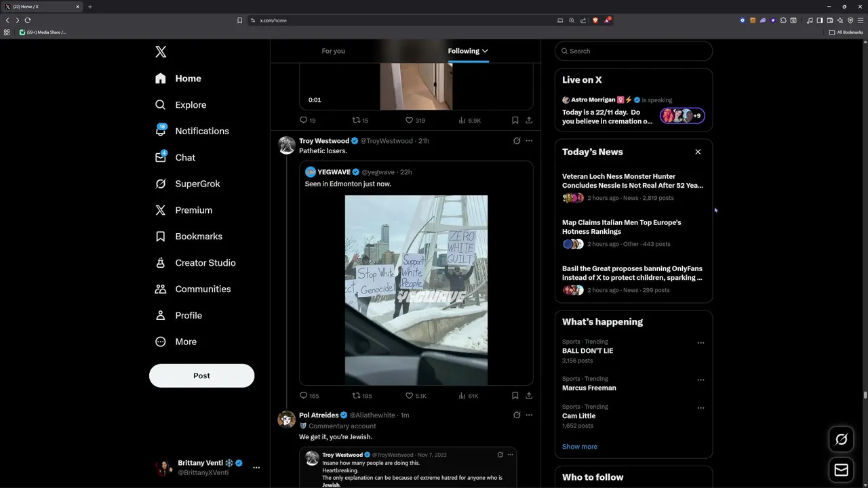Like Troy Westwood's post with 5.1K likes
This screenshot has height=488, width=868.
[x=416, y=396]
